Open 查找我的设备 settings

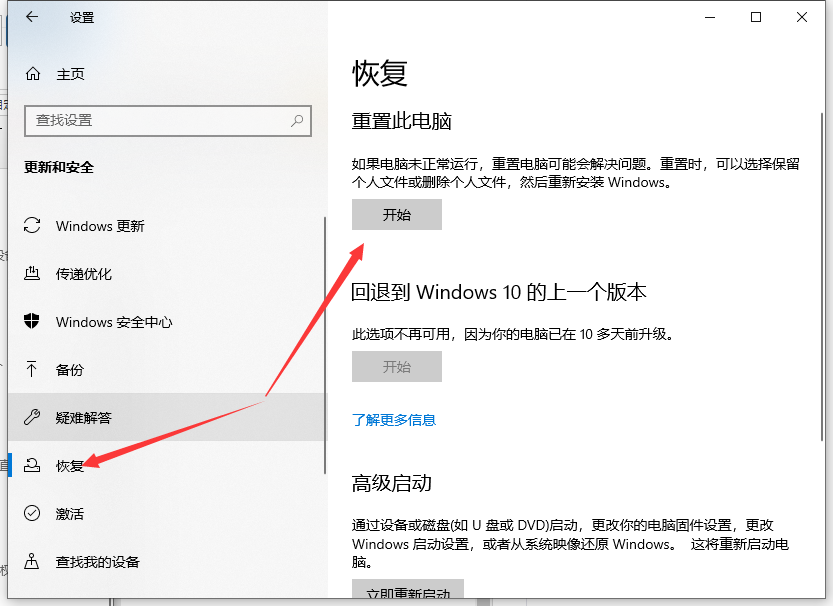point(166,561)
